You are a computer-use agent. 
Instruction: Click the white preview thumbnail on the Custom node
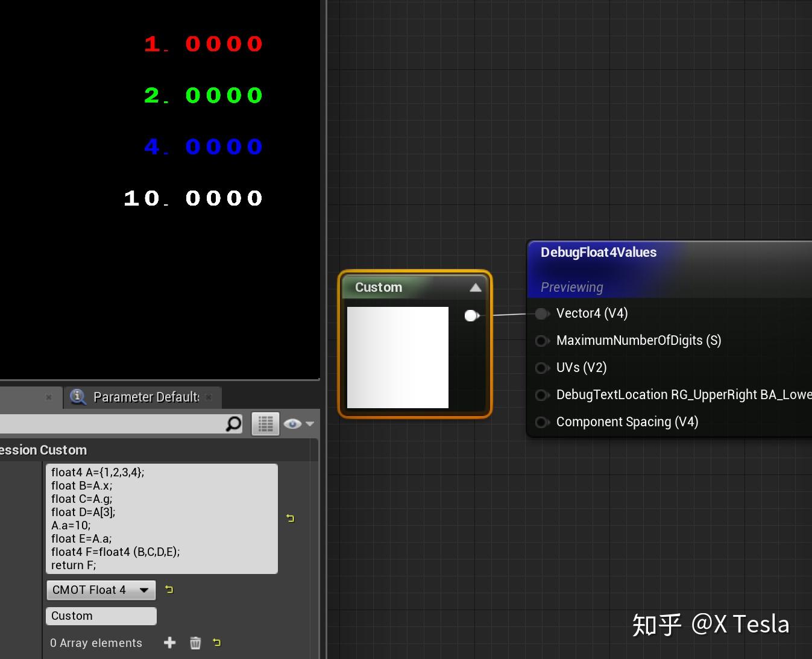pos(397,357)
